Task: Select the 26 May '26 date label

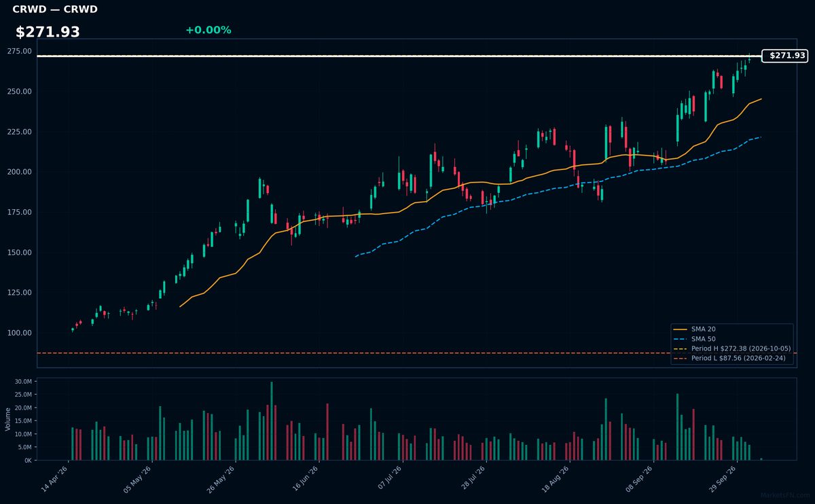Action: point(221,479)
